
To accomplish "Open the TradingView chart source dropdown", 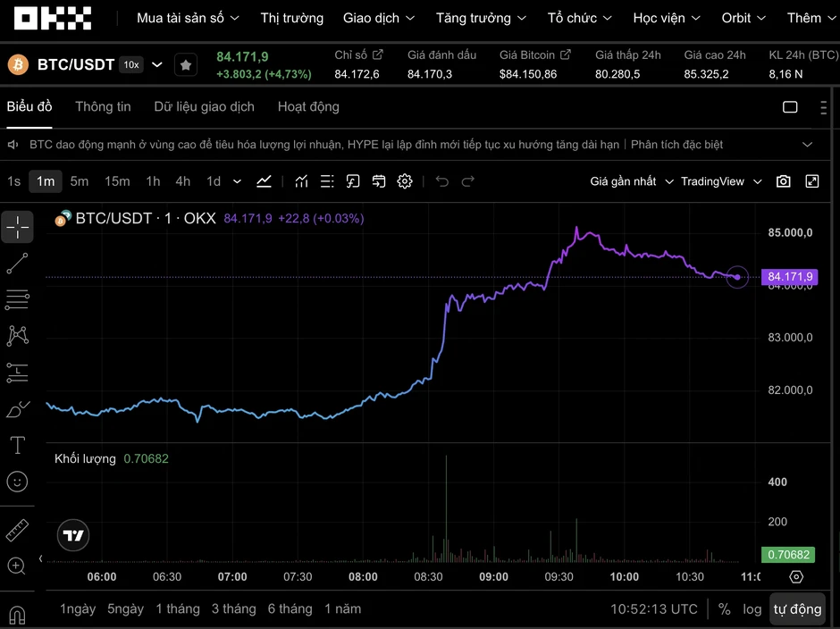I will (x=721, y=181).
